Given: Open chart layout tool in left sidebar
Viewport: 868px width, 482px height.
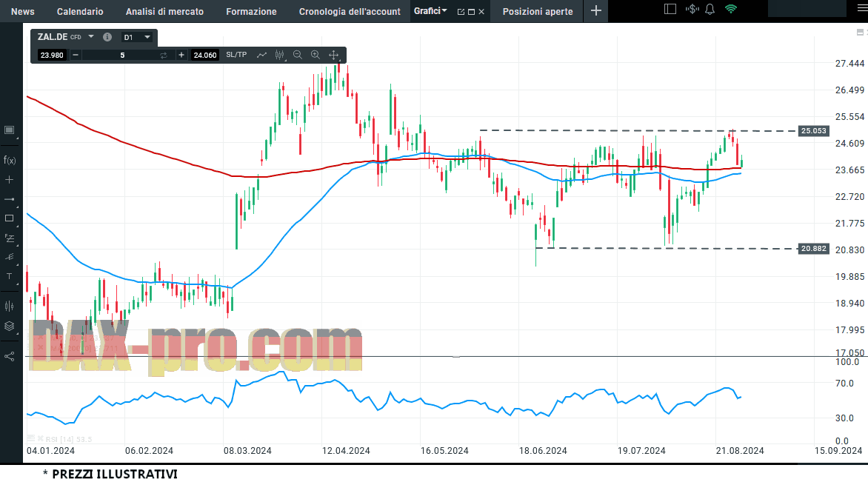Looking at the screenshot, I should [x=10, y=130].
